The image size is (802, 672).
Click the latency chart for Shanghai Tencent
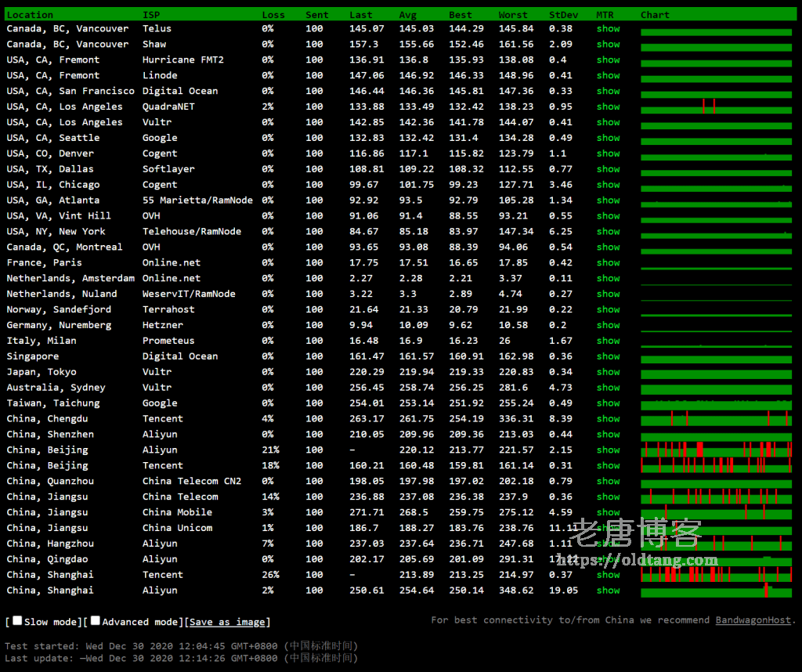716,574
